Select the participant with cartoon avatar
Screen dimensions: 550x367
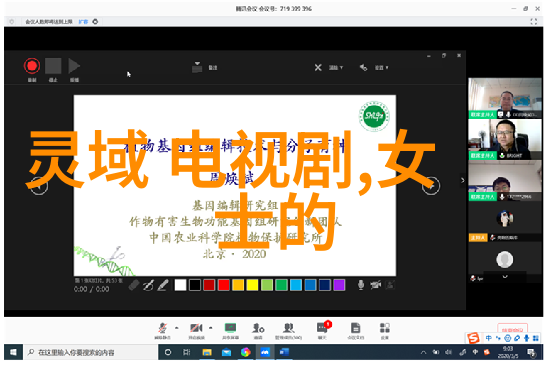[505, 219]
